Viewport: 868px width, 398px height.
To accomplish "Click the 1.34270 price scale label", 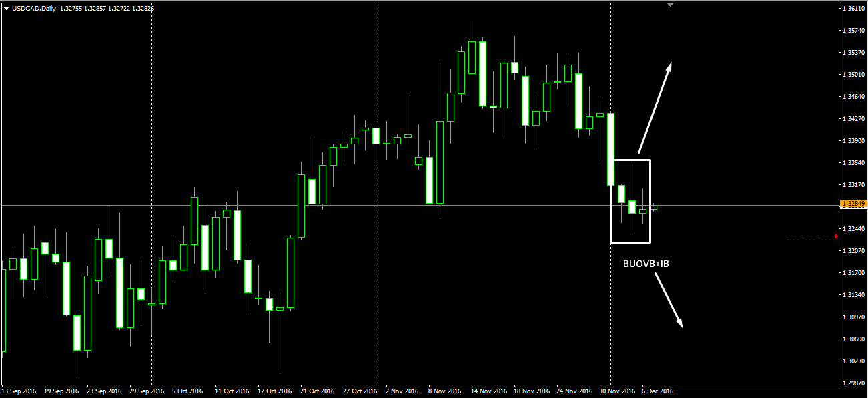I will [853, 119].
